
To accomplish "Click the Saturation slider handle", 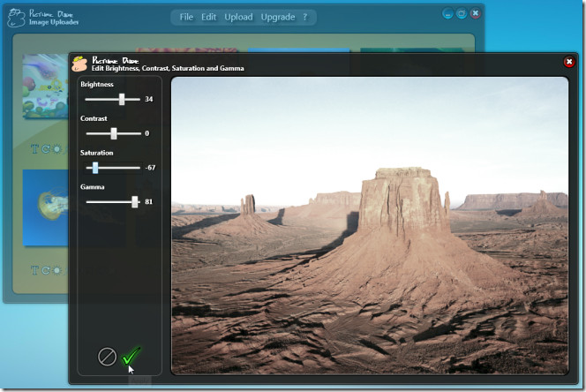I will pos(95,168).
